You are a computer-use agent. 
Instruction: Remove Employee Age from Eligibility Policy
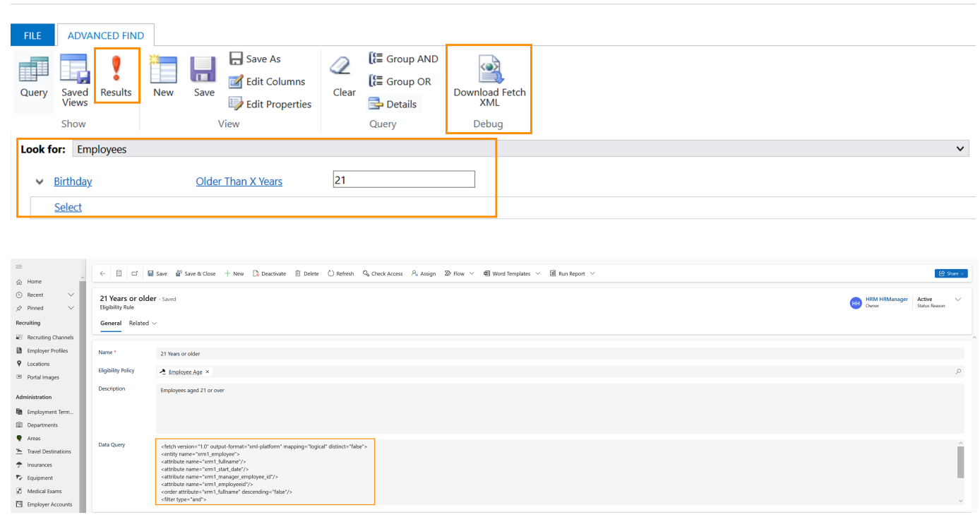pos(208,372)
